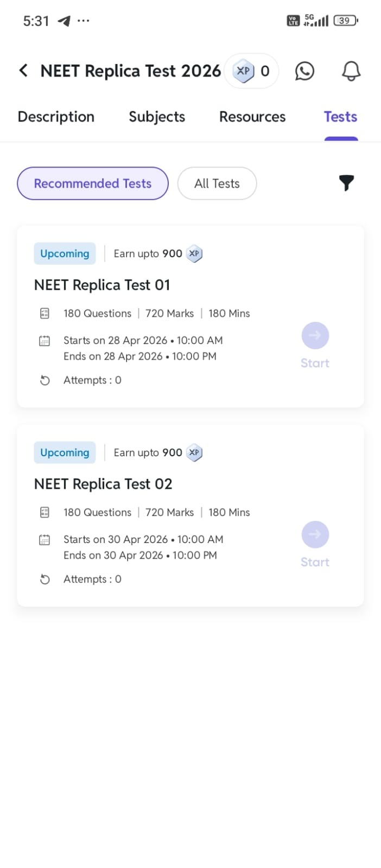Tap XP icon on Test 01 card
The width and height of the screenshot is (381, 868).
pyautogui.click(x=194, y=253)
